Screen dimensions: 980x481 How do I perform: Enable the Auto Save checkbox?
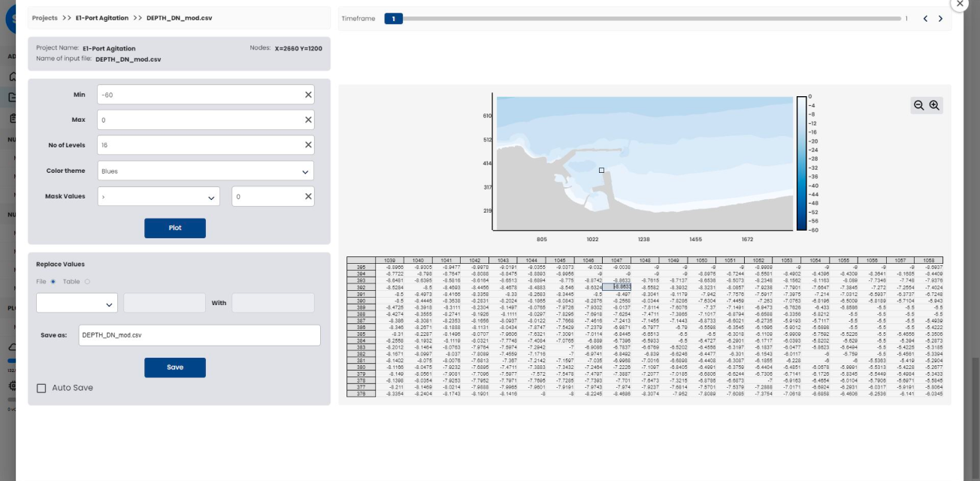(x=41, y=388)
